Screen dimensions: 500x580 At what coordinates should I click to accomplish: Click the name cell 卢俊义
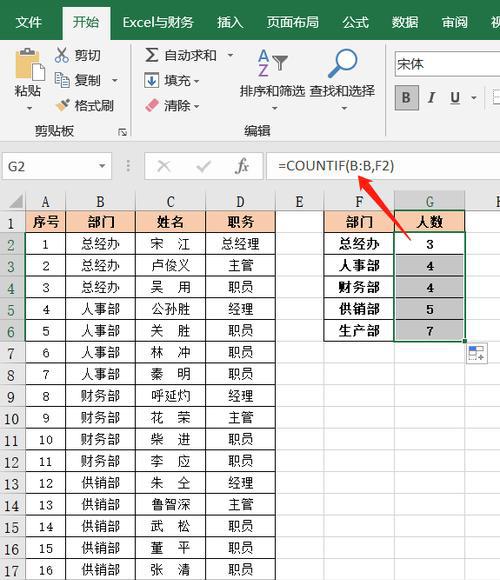pyautogui.click(x=170, y=266)
